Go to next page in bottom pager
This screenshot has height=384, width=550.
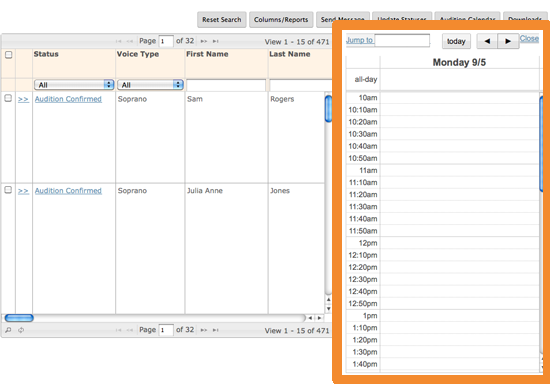tap(204, 330)
